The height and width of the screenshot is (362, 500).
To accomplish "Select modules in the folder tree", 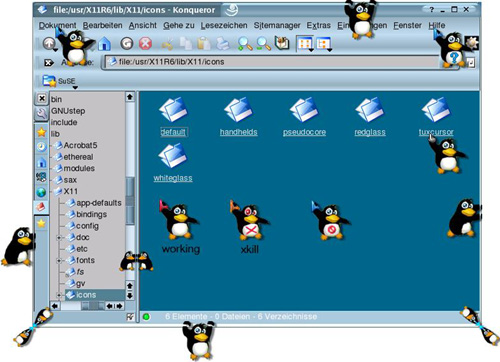I will click(79, 168).
